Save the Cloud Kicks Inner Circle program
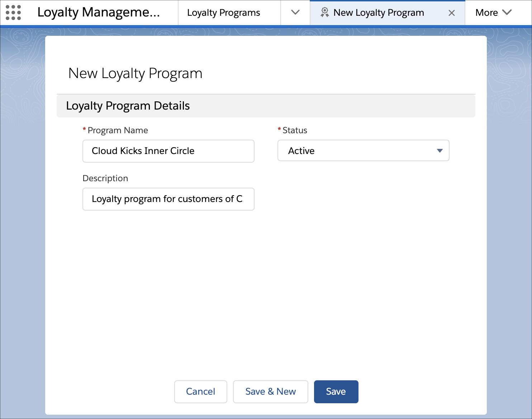This screenshot has width=532, height=419. tap(336, 391)
